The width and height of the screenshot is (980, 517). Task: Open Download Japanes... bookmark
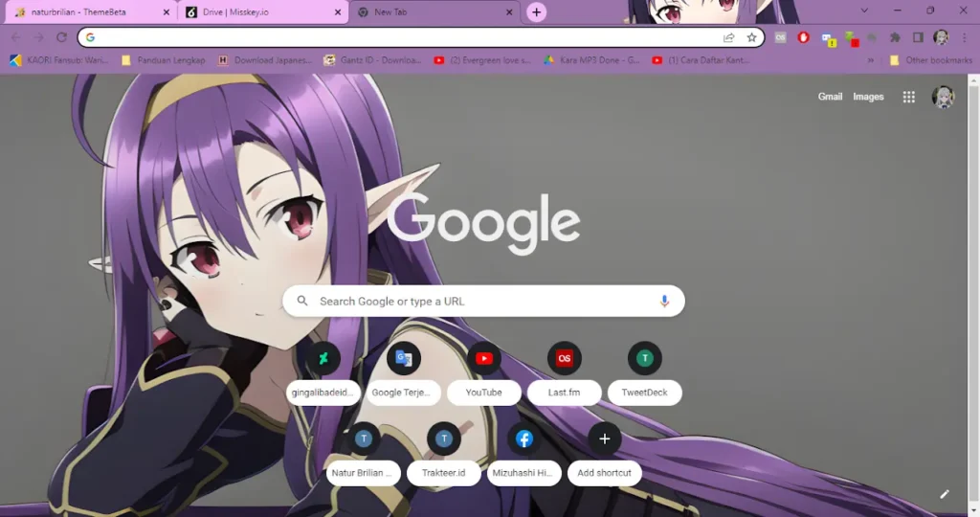(x=265, y=60)
